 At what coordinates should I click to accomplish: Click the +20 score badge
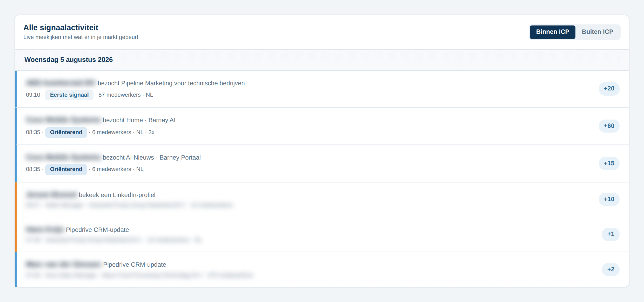click(x=609, y=89)
